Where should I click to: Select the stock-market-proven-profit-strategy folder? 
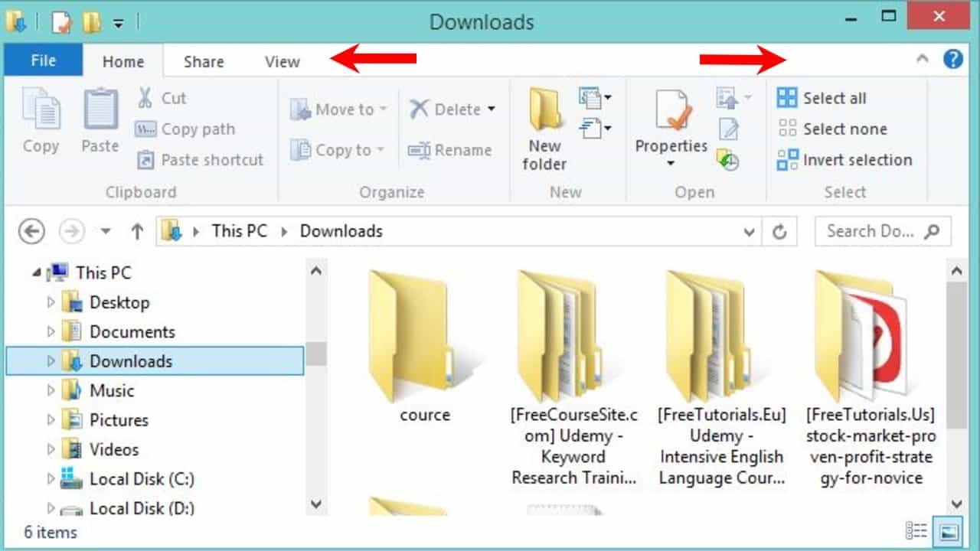(x=871, y=379)
